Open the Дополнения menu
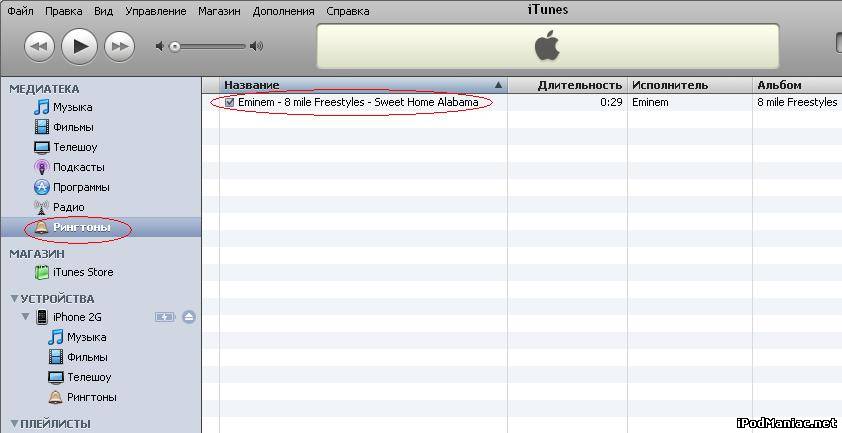Image resolution: width=842 pixels, height=433 pixels. (284, 11)
